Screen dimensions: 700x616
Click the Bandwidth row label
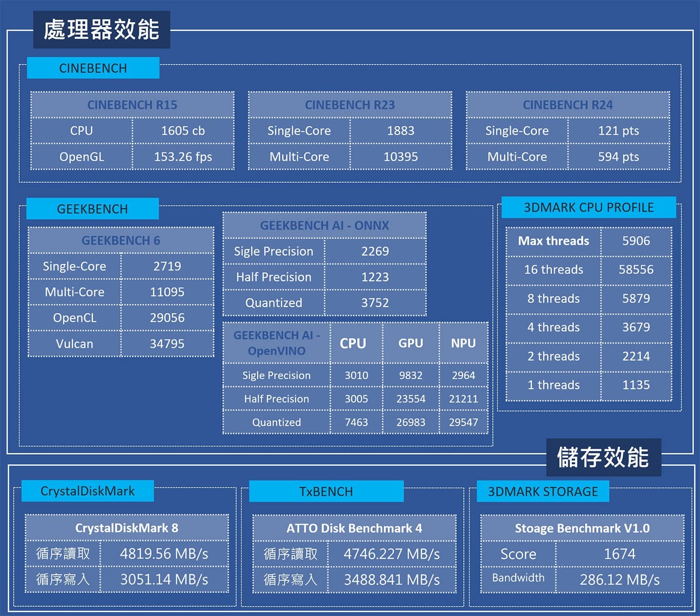pyautogui.click(x=518, y=578)
